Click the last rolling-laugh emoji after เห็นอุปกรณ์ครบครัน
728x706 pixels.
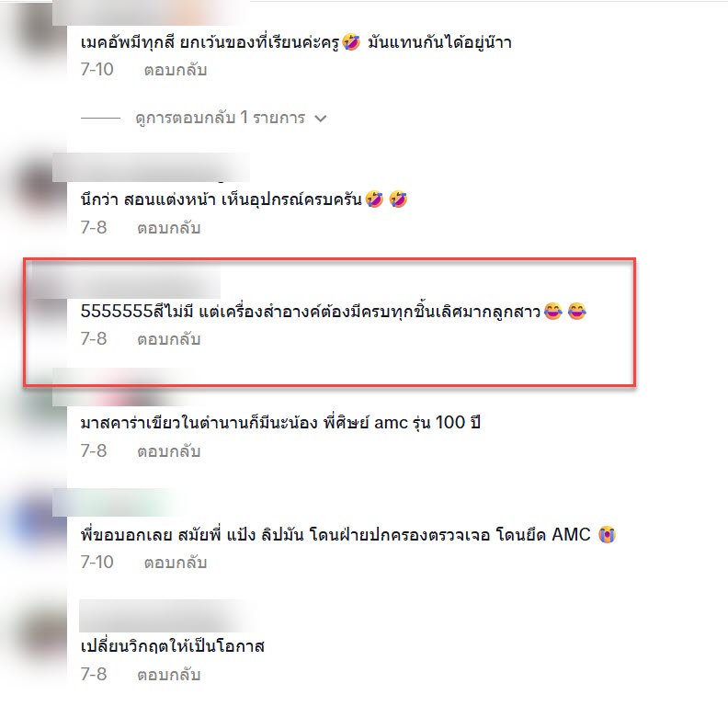coord(398,199)
